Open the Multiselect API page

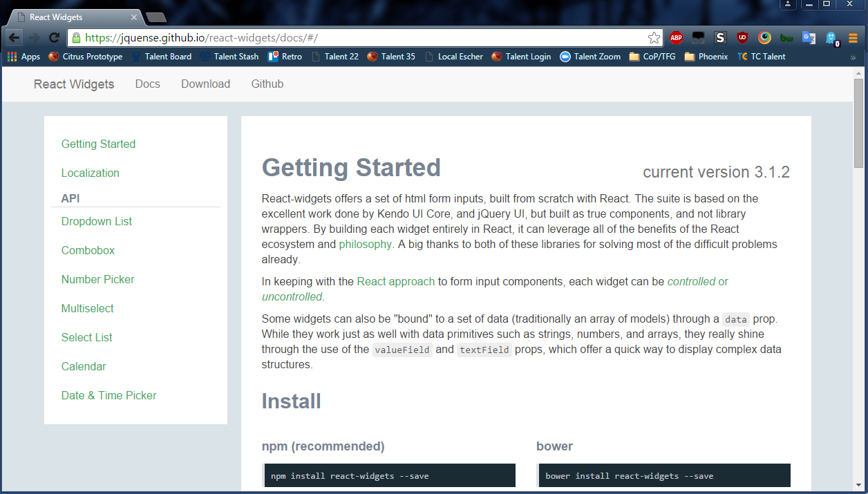(x=87, y=308)
